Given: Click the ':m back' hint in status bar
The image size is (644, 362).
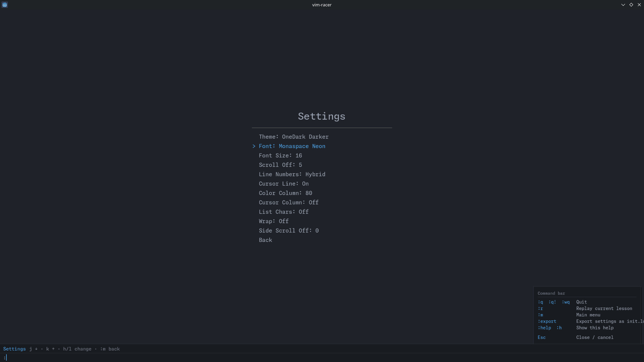Looking at the screenshot, I should [x=110, y=349].
